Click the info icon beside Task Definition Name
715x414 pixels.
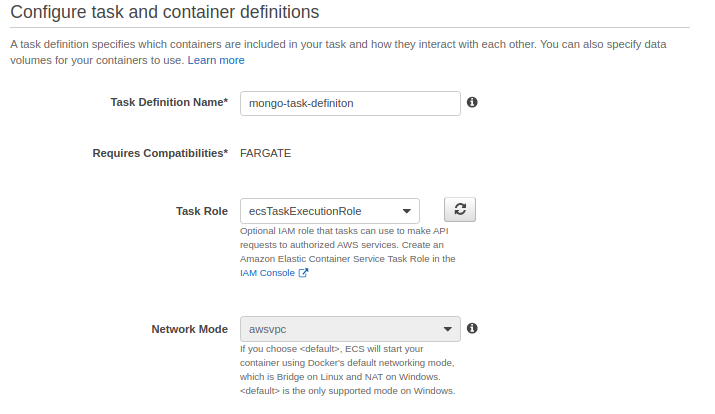472,102
